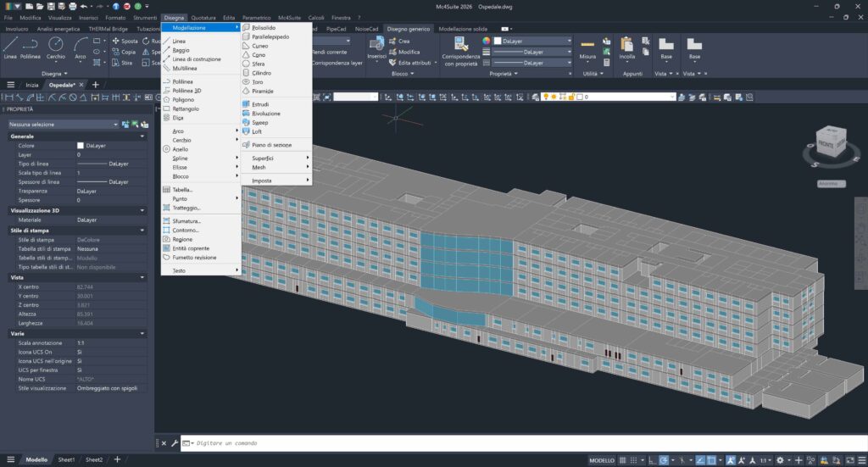Click the command line input field
Image resolution: width=868 pixels, height=467 pixels.
(x=424, y=442)
